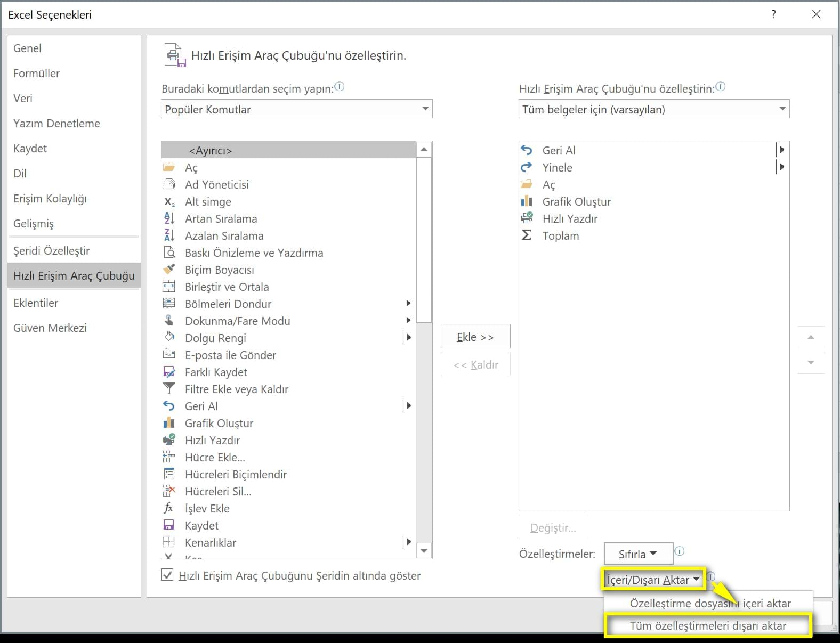Open the Popüler Komutlar dropdown
Screen dimensions: 840x643
pos(297,109)
